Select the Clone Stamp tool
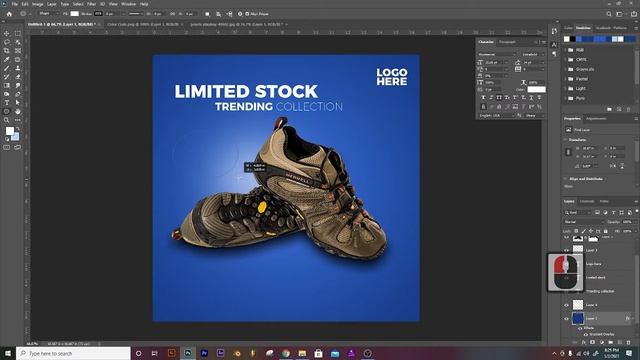 click(x=18, y=68)
